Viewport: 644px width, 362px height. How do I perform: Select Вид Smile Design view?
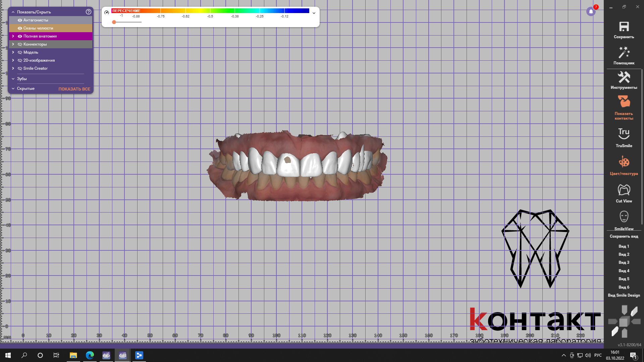coord(624,295)
